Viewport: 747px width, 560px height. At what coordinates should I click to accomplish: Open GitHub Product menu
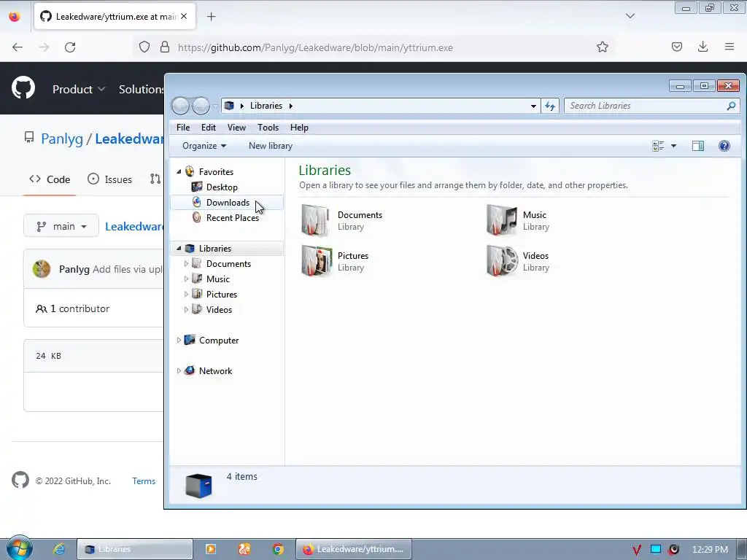pos(79,89)
